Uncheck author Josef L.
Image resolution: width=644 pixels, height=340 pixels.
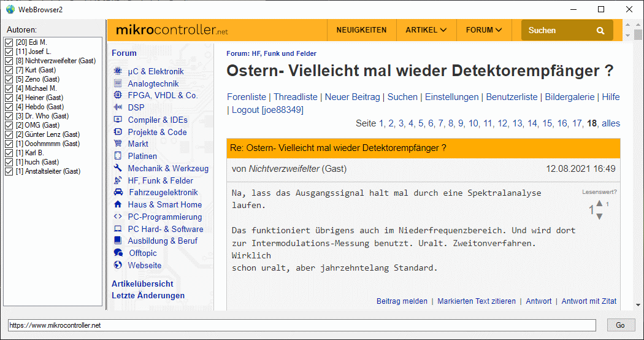pos(9,52)
